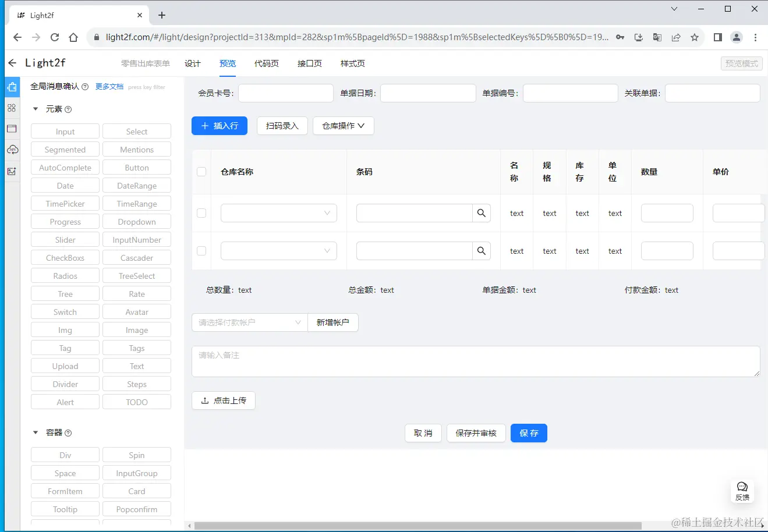The image size is (768, 532).
Task: Click the install app icon in address bar
Action: click(x=639, y=37)
